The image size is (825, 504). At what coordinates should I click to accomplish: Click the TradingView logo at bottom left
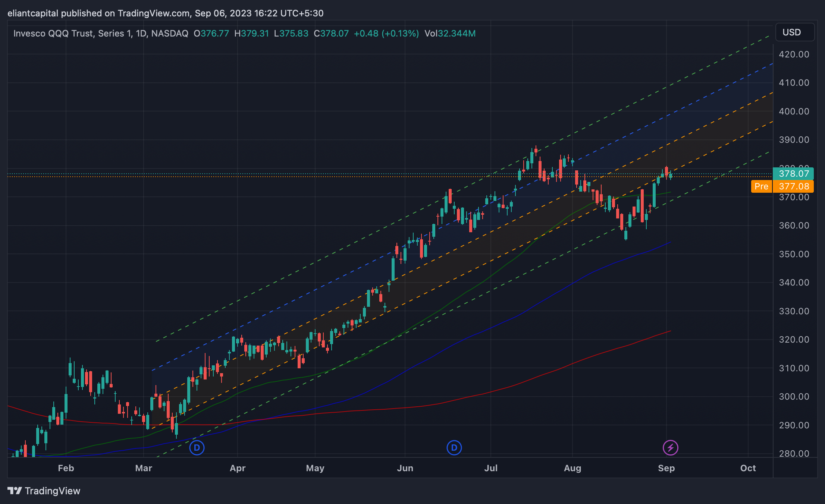[x=44, y=491]
